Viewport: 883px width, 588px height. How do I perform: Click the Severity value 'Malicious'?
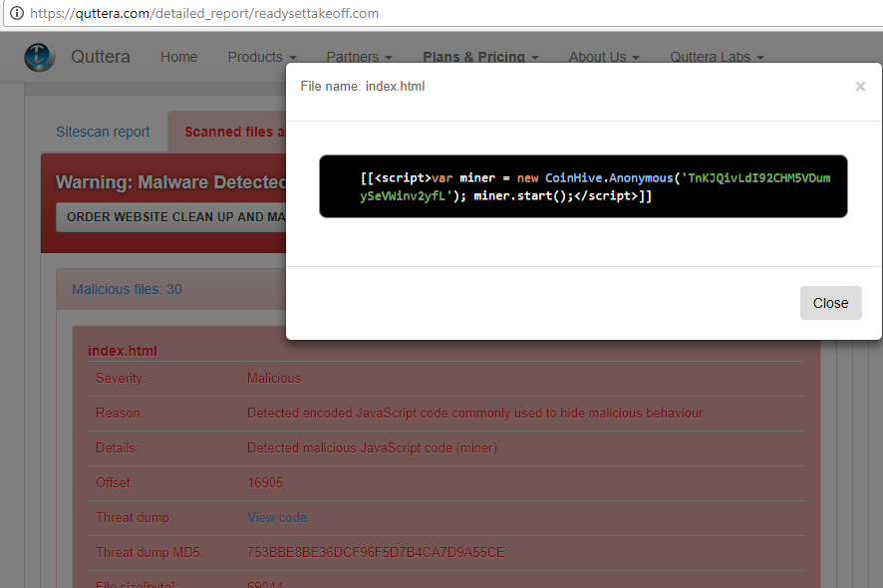pyautogui.click(x=274, y=378)
